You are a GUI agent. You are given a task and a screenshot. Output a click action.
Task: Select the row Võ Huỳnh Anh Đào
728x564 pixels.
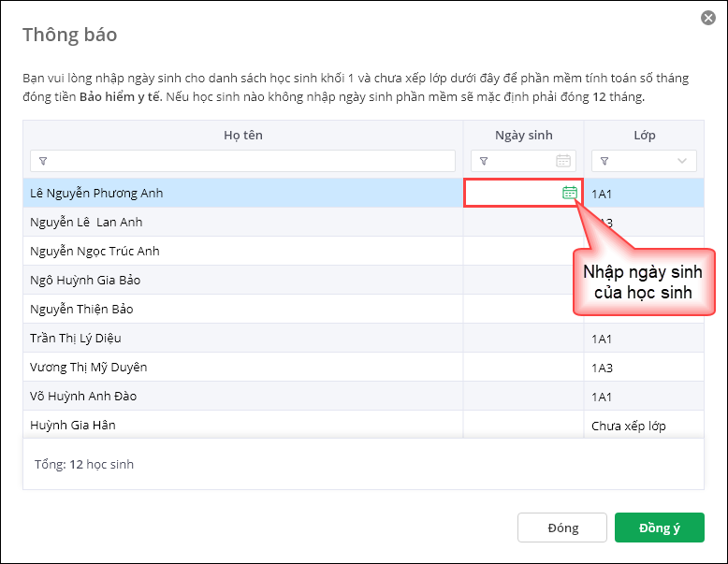[x=243, y=396]
